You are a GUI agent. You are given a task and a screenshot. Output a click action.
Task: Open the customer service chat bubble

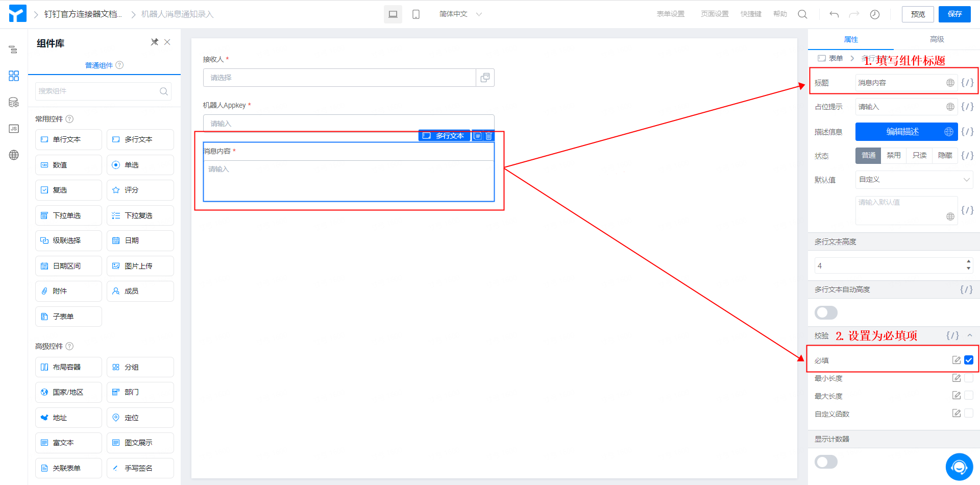[959, 467]
